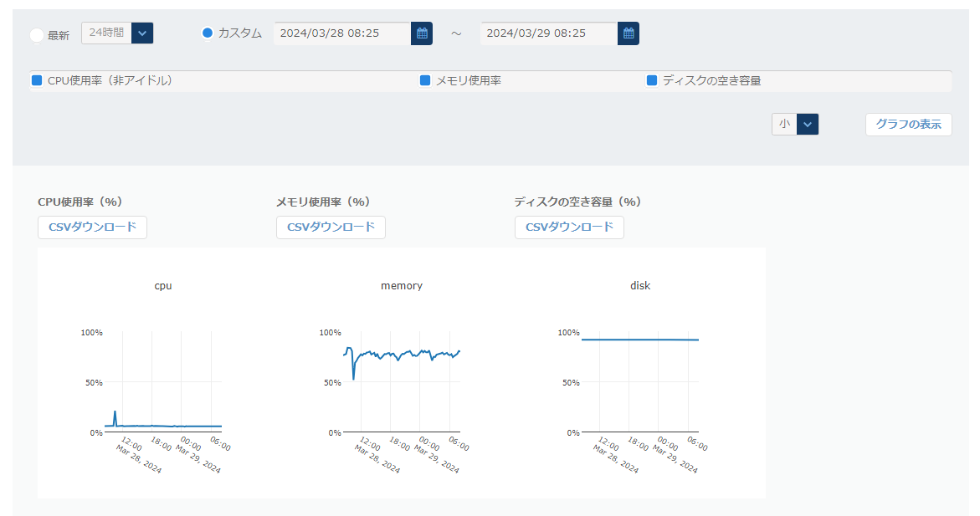Click the disk chart line
This screenshot has width=980, height=516.
pyautogui.click(x=640, y=340)
